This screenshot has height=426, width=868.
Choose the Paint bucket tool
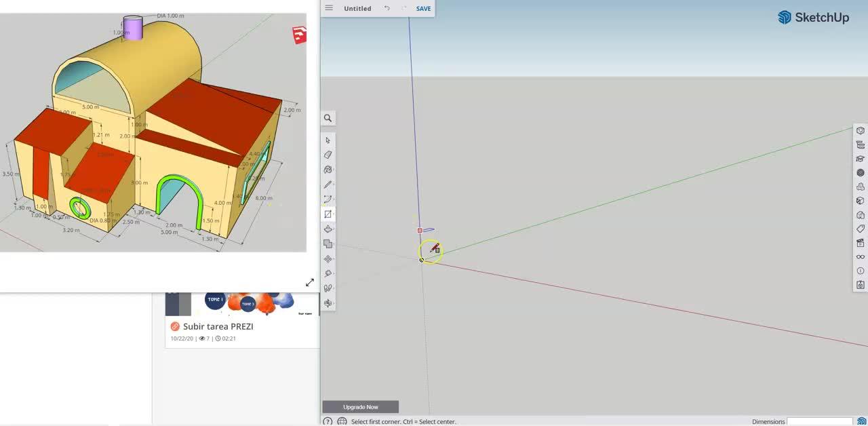pyautogui.click(x=328, y=170)
